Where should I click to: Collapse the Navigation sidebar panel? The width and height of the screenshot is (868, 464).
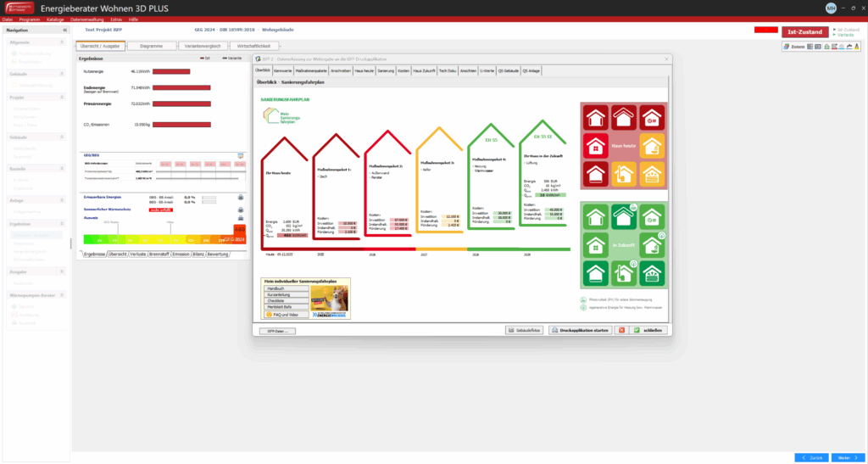pyautogui.click(x=65, y=31)
